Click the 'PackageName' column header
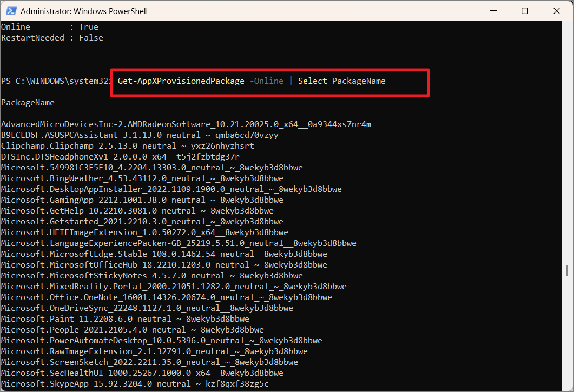 point(28,103)
